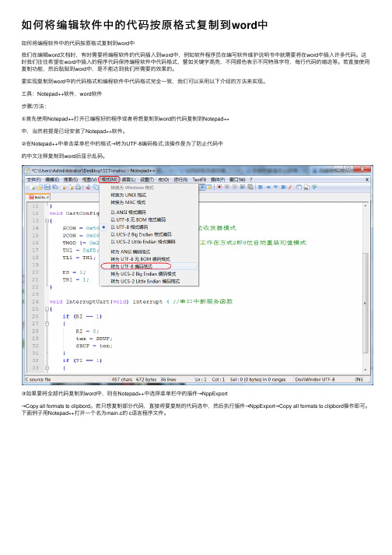The width and height of the screenshot is (392, 555).
Task: Open the 语言(L) menu
Action: [x=128, y=180]
